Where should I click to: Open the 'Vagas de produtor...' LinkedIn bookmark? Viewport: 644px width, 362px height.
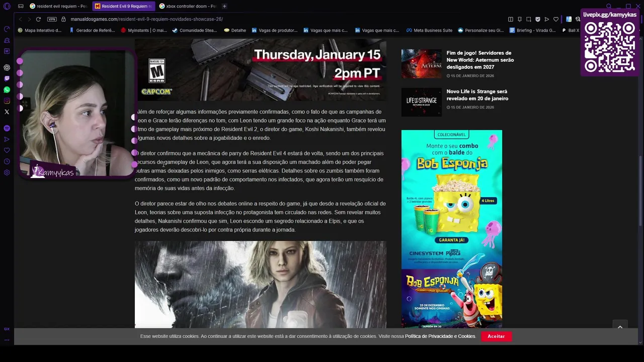coord(275,30)
